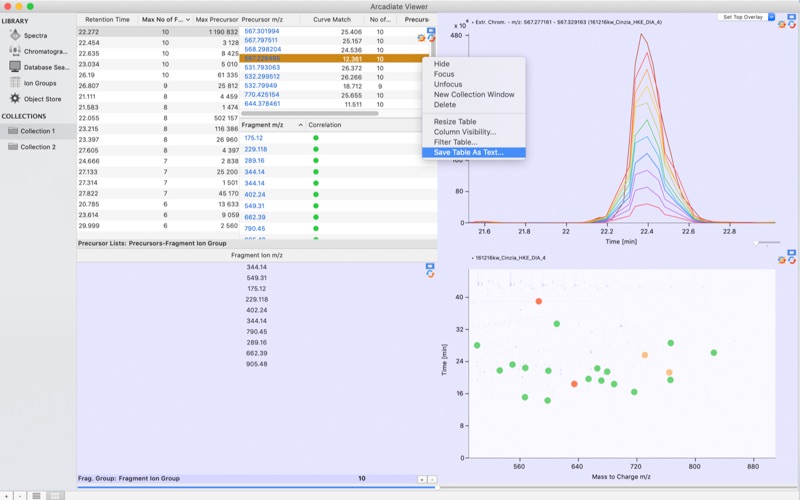Click the green correlation dot for fragment 229.118

click(x=316, y=149)
